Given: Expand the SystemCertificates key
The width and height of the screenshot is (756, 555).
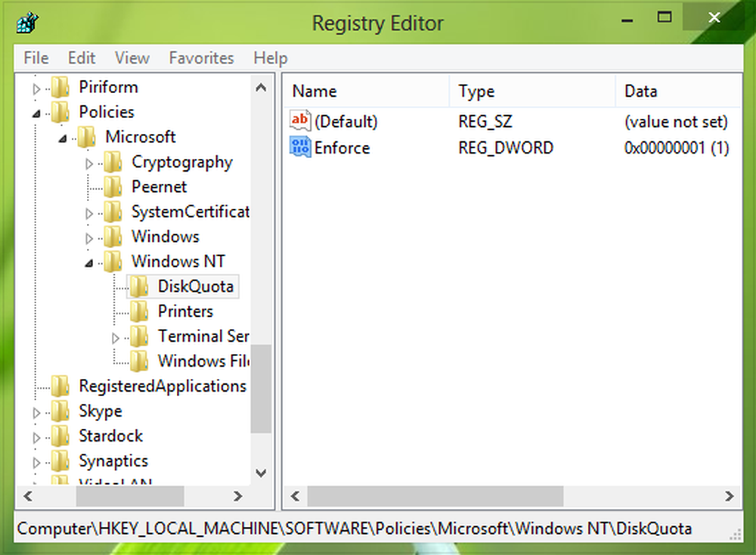Looking at the screenshot, I should (88, 214).
